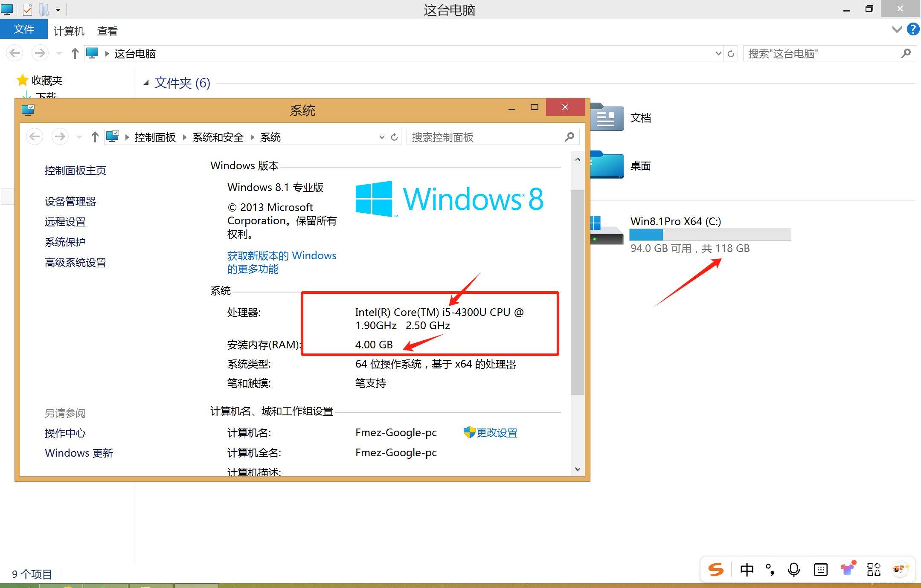
Task: Open recent locations dropdown in This PC
Action: (x=59, y=54)
